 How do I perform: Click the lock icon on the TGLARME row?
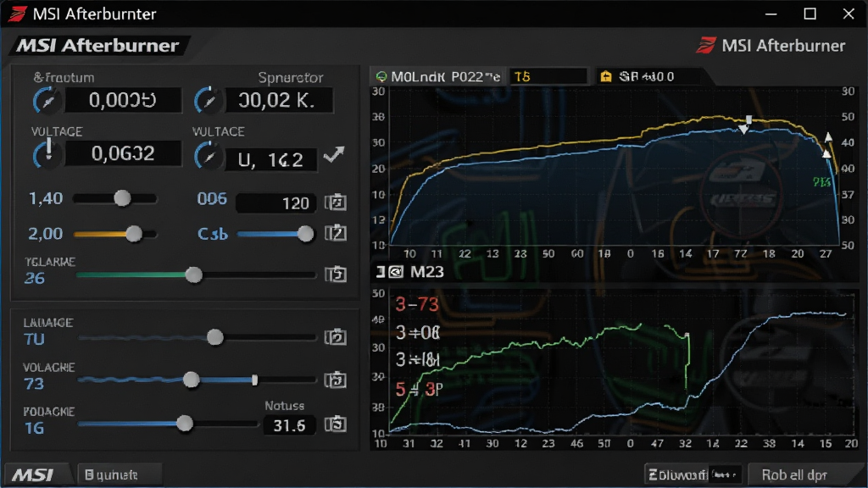(x=336, y=274)
